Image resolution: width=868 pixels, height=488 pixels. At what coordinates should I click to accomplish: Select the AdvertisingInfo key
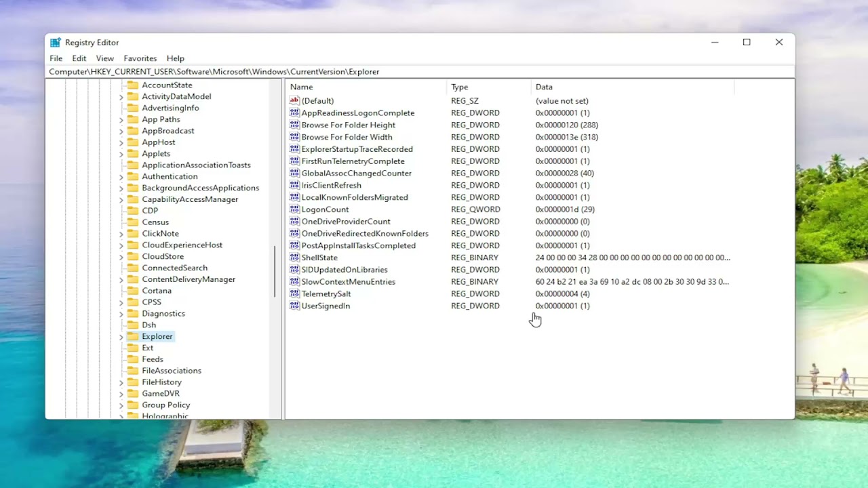point(170,108)
